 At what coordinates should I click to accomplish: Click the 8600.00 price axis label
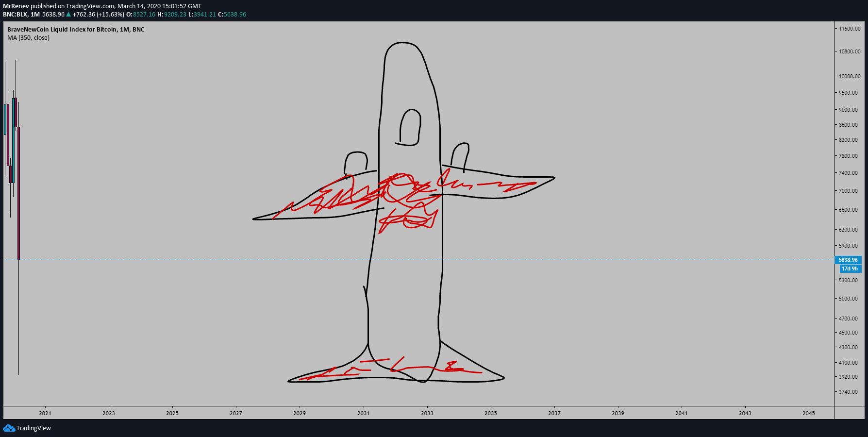click(848, 125)
